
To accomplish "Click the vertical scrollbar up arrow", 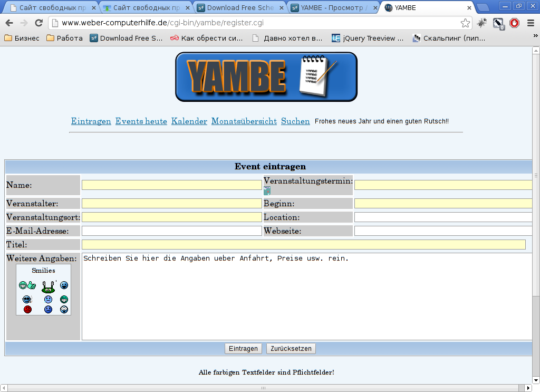I will (x=536, y=51).
